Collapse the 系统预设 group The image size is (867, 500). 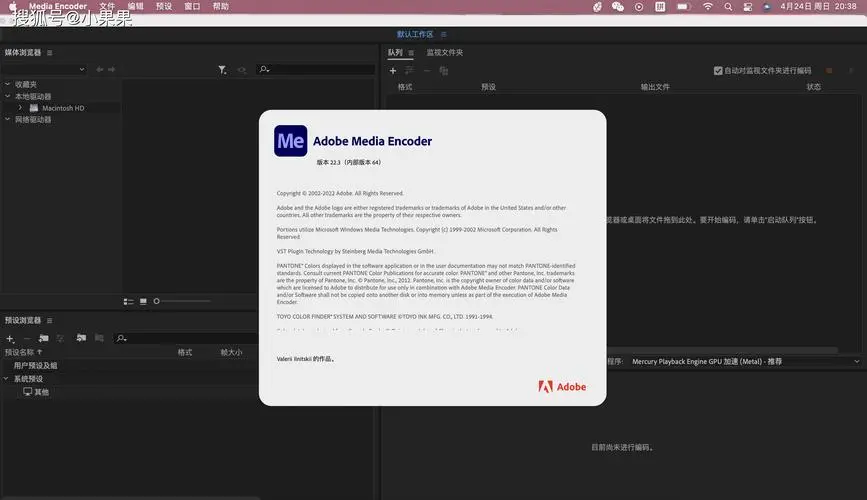coord(6,379)
